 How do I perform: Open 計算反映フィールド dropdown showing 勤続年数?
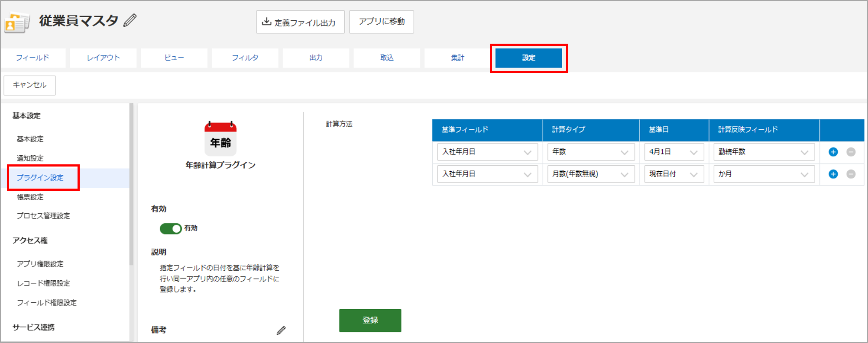(x=764, y=152)
